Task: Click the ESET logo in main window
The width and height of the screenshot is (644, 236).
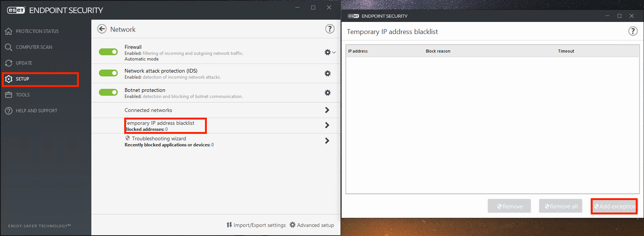Action: (x=16, y=10)
